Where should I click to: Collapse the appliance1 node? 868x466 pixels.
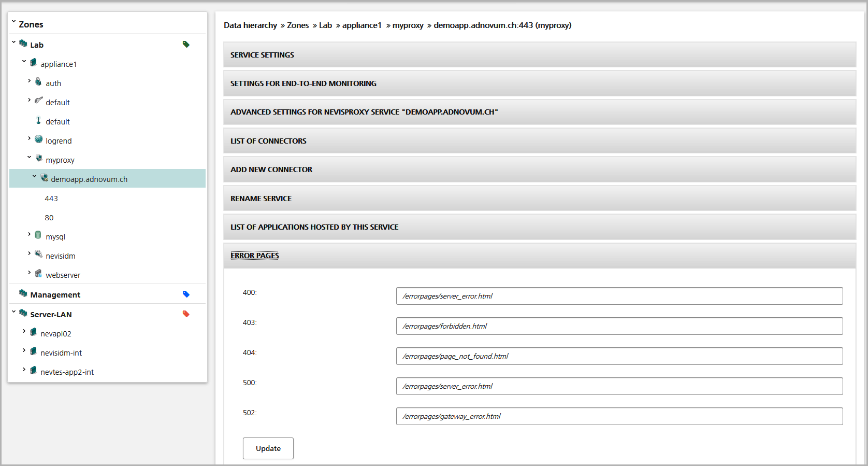[24, 61]
